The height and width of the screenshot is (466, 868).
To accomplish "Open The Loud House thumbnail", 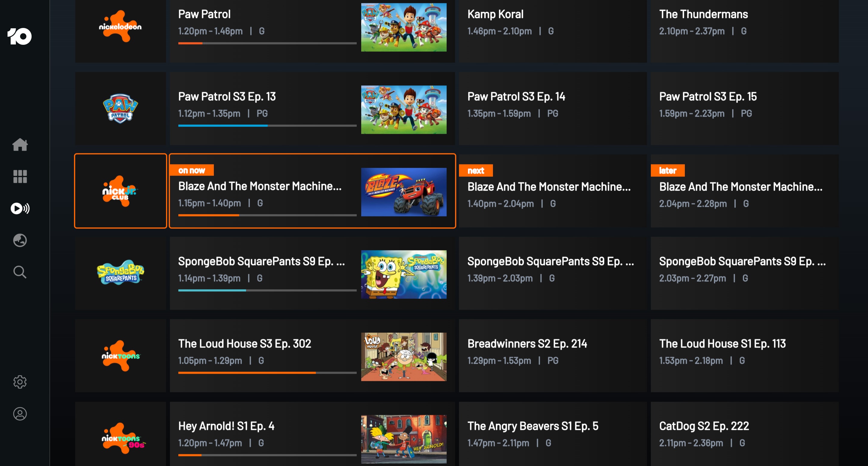I will click(x=404, y=357).
